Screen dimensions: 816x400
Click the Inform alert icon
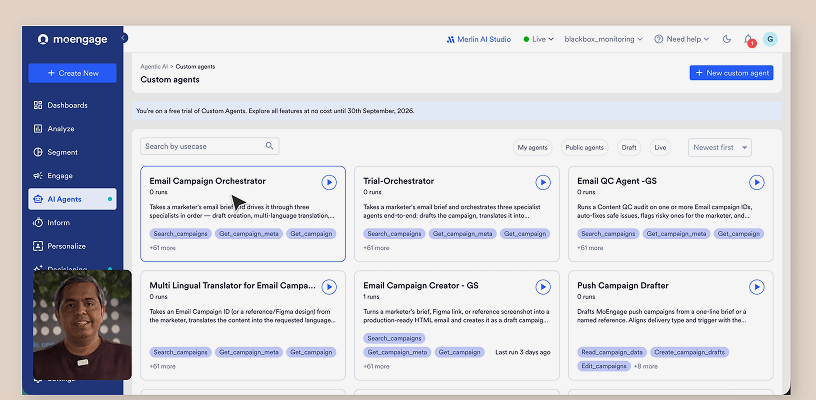click(x=37, y=223)
